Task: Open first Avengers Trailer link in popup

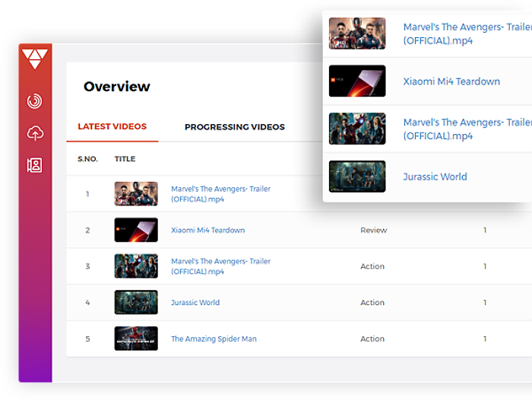Action: (467, 33)
